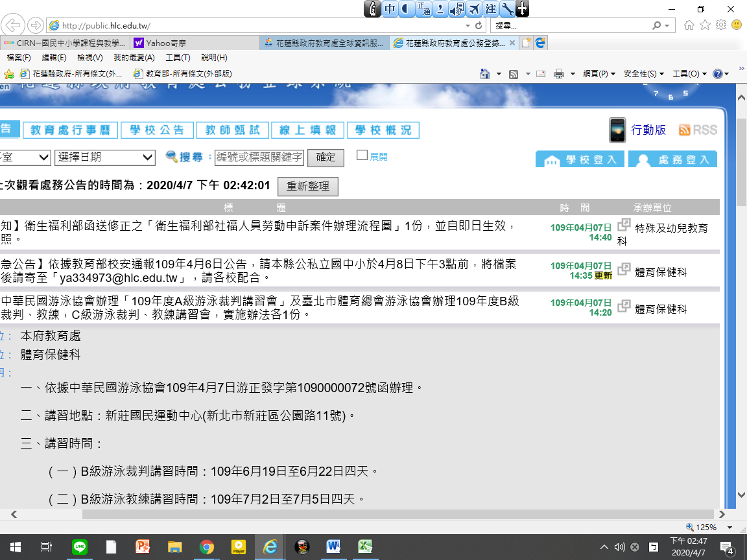
Task: Refresh the page using address bar icon
Action: pos(479,26)
